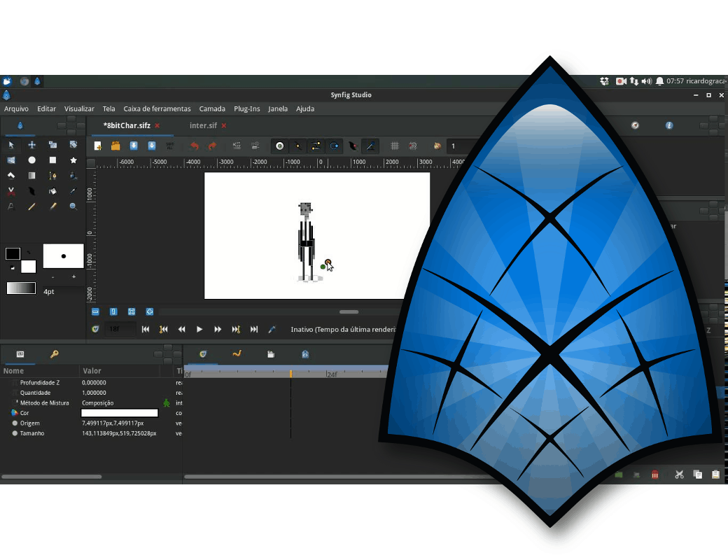
Task: Open Método de Mistura Composição dropdown
Action: [x=120, y=403]
